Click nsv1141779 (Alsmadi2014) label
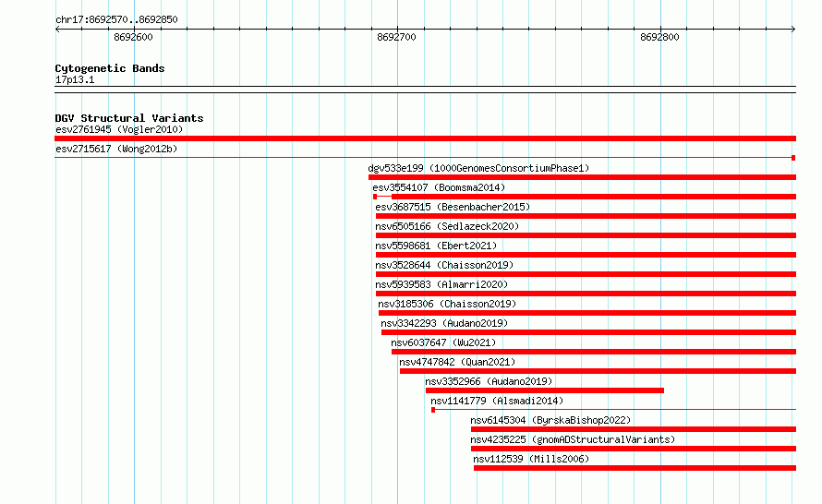Image resolution: width=822 pixels, height=504 pixels. coord(497,401)
